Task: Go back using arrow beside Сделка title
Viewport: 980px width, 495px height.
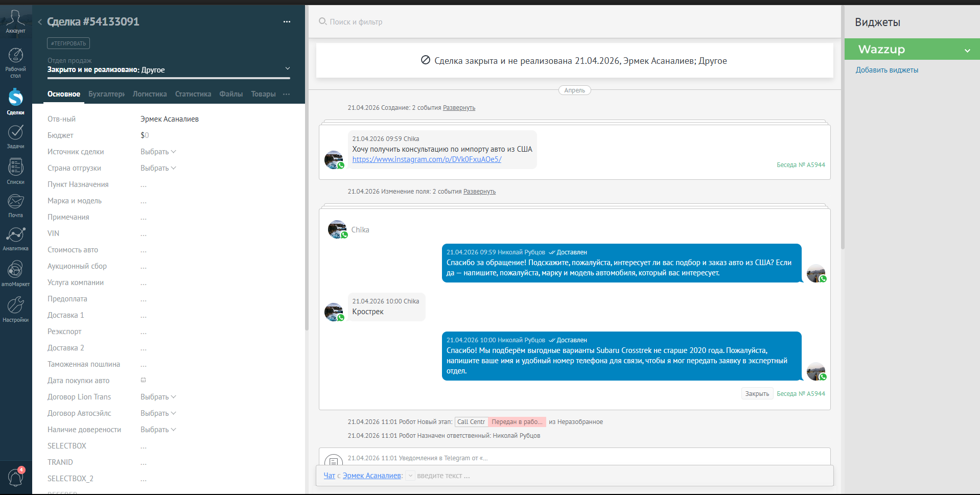Action: coord(40,21)
